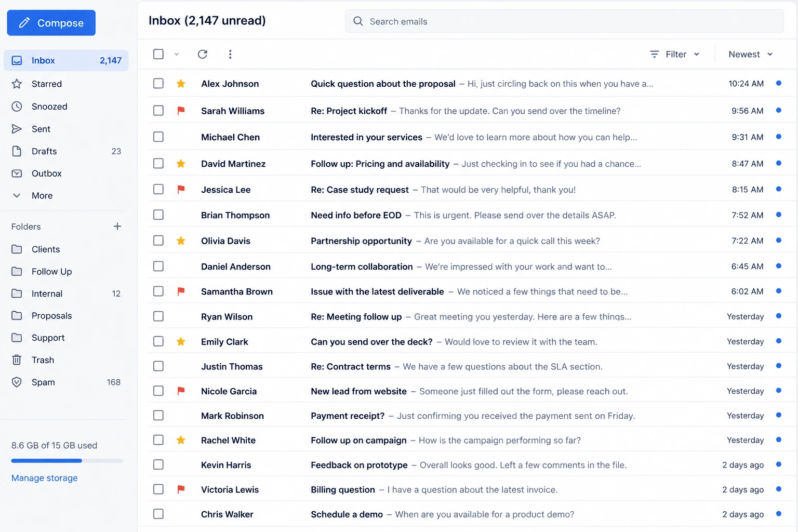Click the magnifier icon in search bar
Viewport: 798px width, 532px height.
(358, 21)
